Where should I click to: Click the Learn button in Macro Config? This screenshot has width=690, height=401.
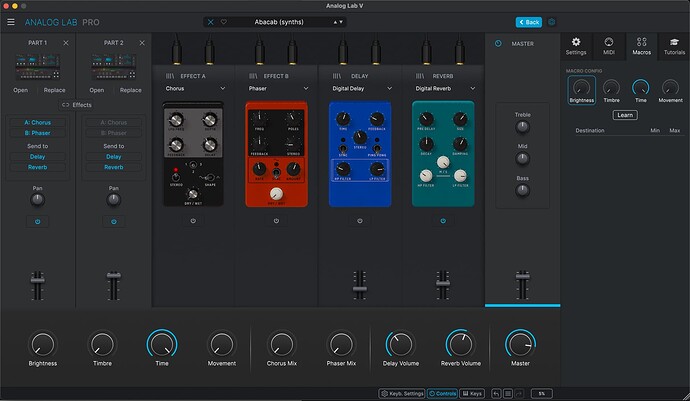625,115
